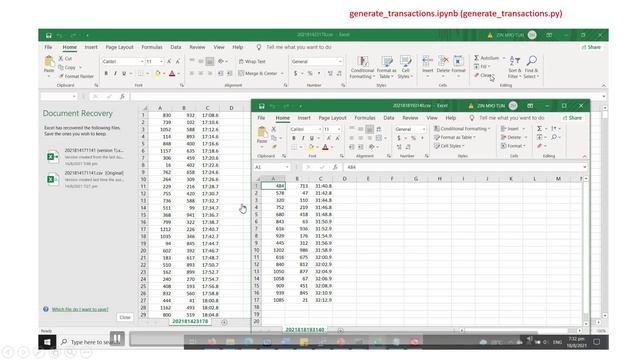
Task: Open Formulas tab in back Excel window
Action: 152,47
